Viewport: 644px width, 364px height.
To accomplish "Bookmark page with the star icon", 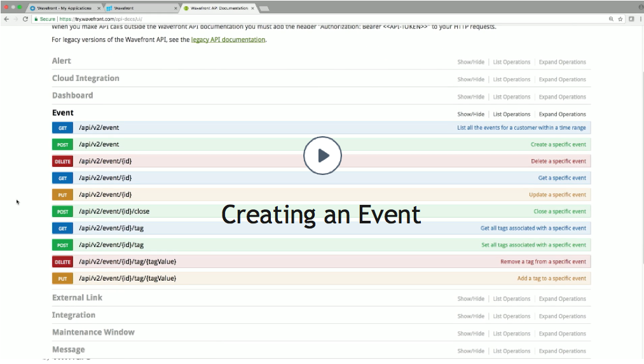I will [620, 19].
